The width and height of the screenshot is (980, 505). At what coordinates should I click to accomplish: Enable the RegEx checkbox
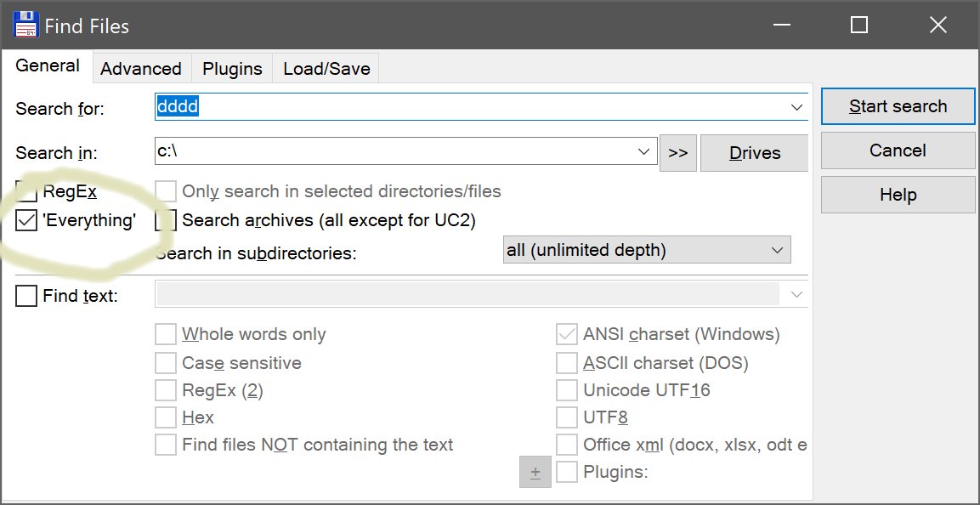[26, 192]
